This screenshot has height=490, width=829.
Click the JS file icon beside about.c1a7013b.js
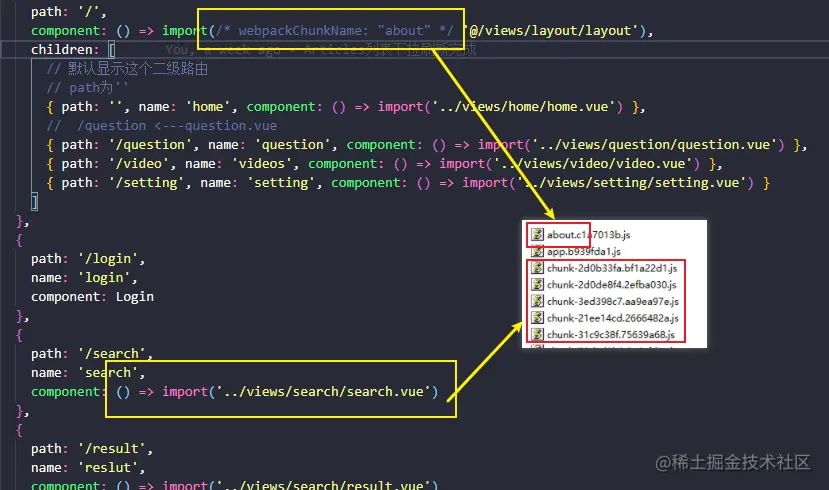point(537,234)
